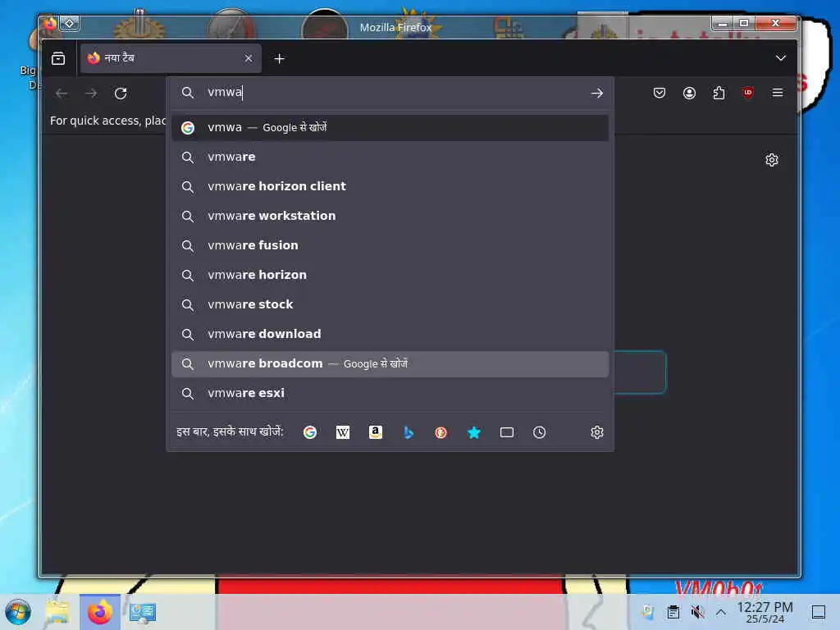Search this time with DuckDuckGo icon
Screen dimensions: 840x630
click(441, 432)
